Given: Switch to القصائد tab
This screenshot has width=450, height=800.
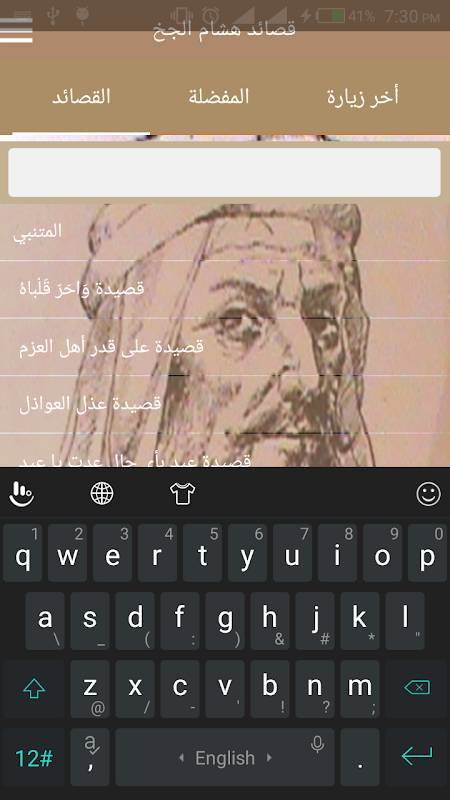Looking at the screenshot, I should (81, 97).
